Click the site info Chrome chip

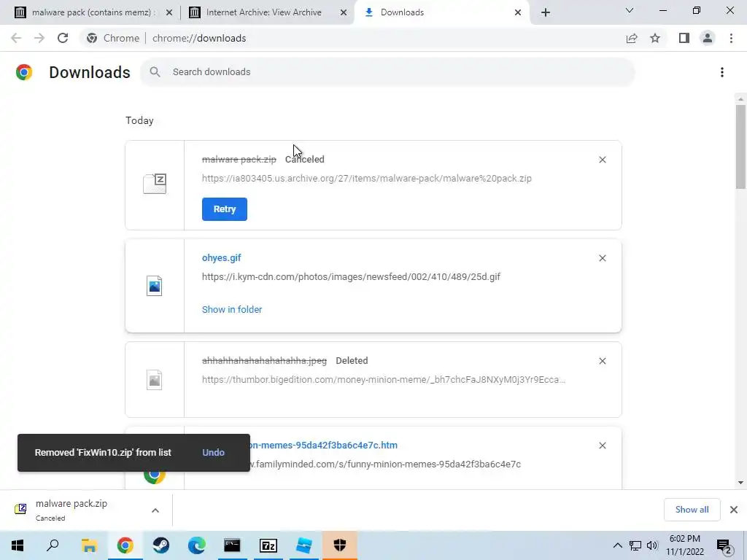click(113, 38)
